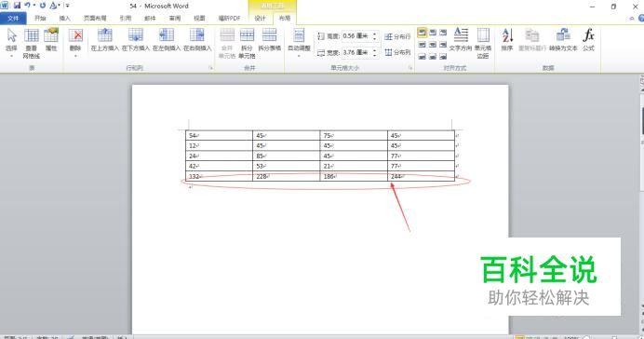Viewport: 644px width, 339px height.
Task: Click the Save icon in quick access toolbar
Action: tap(17, 6)
